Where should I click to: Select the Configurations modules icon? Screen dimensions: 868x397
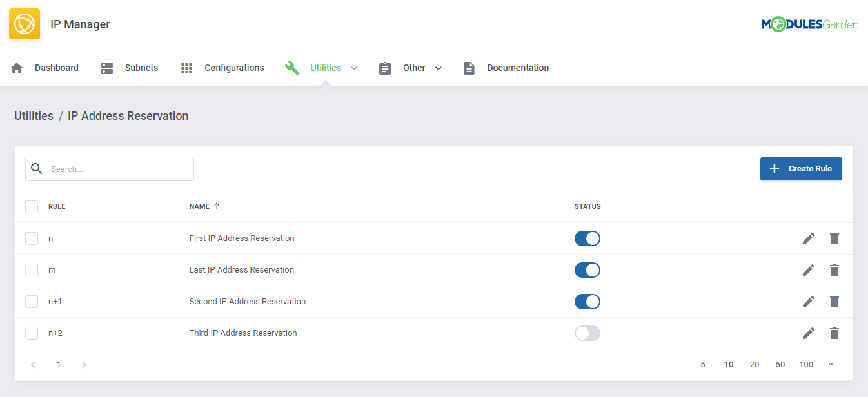[186, 68]
